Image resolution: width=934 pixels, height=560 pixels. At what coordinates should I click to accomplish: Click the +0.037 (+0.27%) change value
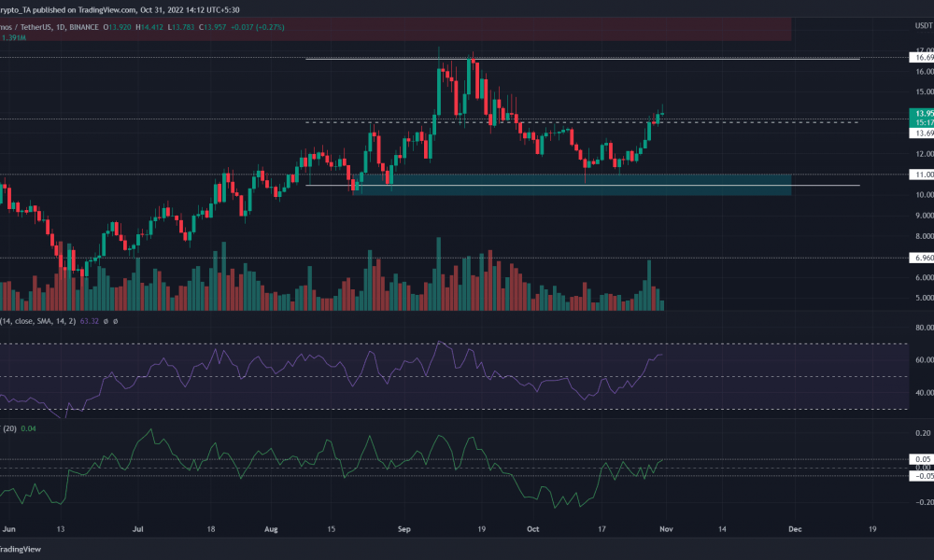click(x=258, y=27)
